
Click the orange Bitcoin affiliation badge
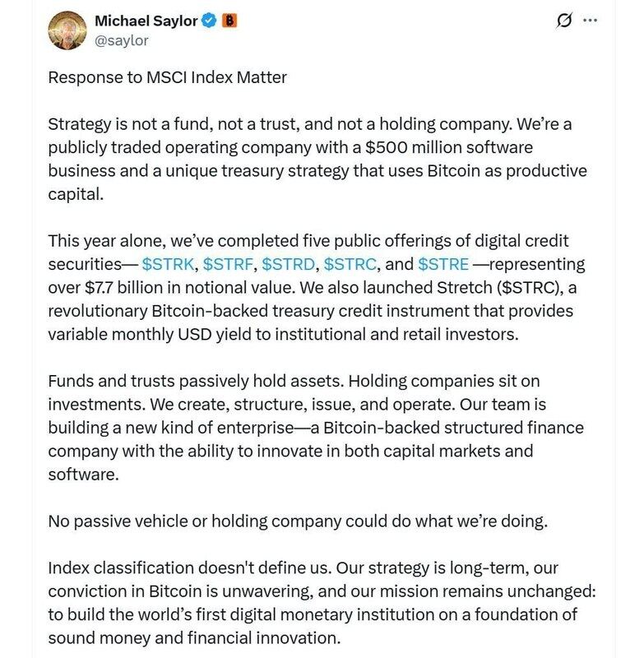point(229,21)
